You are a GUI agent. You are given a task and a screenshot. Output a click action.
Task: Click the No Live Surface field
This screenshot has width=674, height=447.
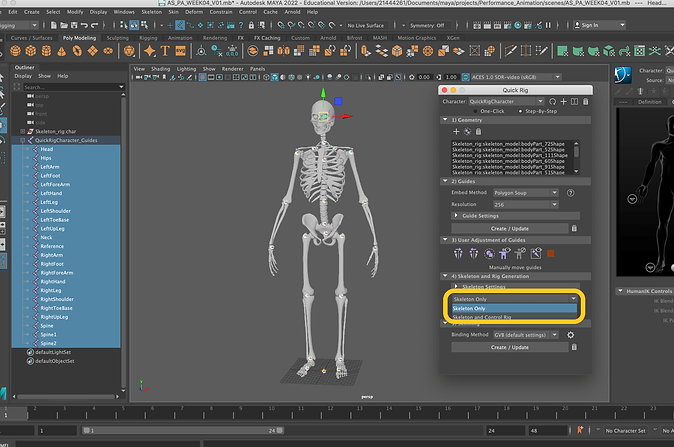366,25
